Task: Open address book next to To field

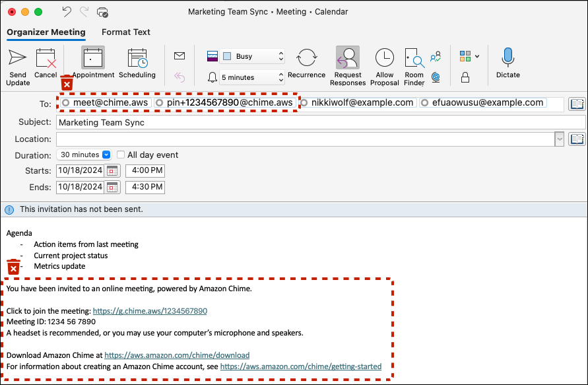Action: (577, 104)
